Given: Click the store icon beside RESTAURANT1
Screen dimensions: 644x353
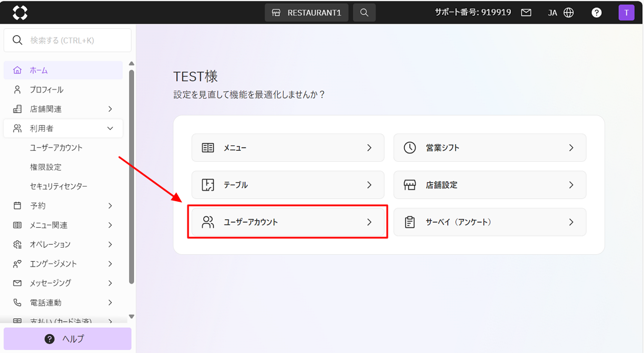Looking at the screenshot, I should (x=276, y=13).
